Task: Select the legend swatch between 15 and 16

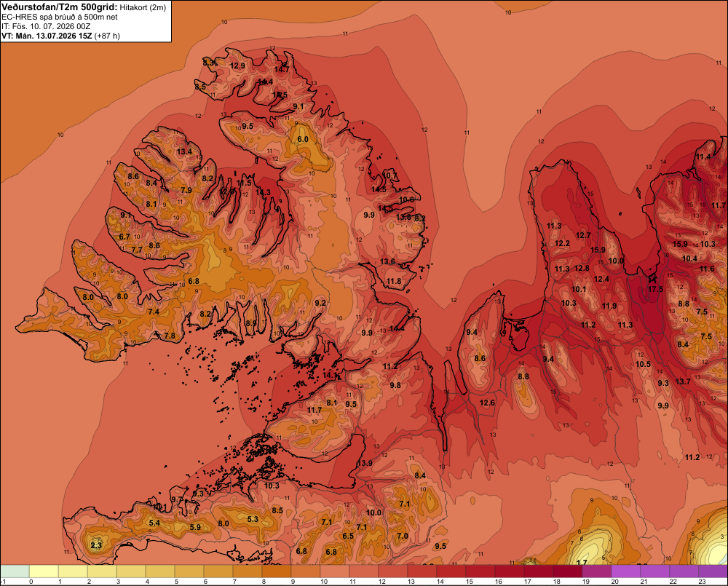Action: point(480,571)
